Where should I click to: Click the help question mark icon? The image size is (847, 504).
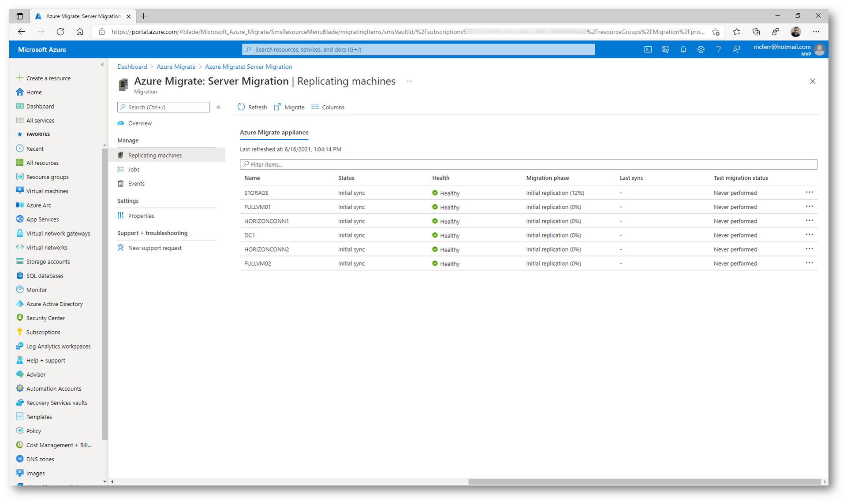pyautogui.click(x=718, y=49)
